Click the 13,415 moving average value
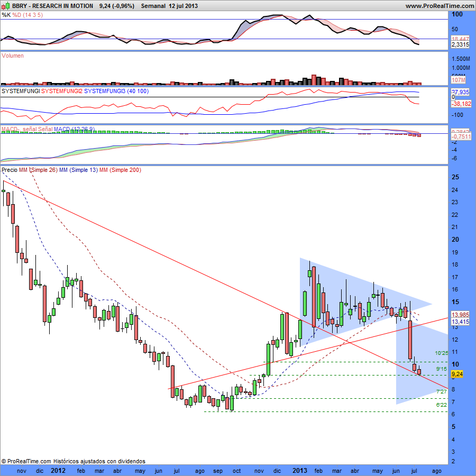 coord(461,322)
